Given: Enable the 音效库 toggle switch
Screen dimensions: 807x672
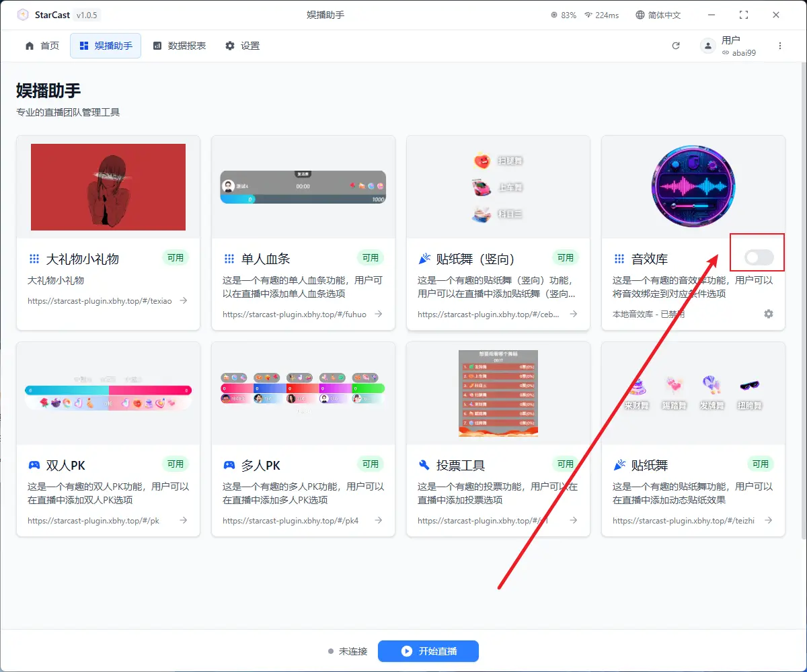Looking at the screenshot, I should [759, 257].
